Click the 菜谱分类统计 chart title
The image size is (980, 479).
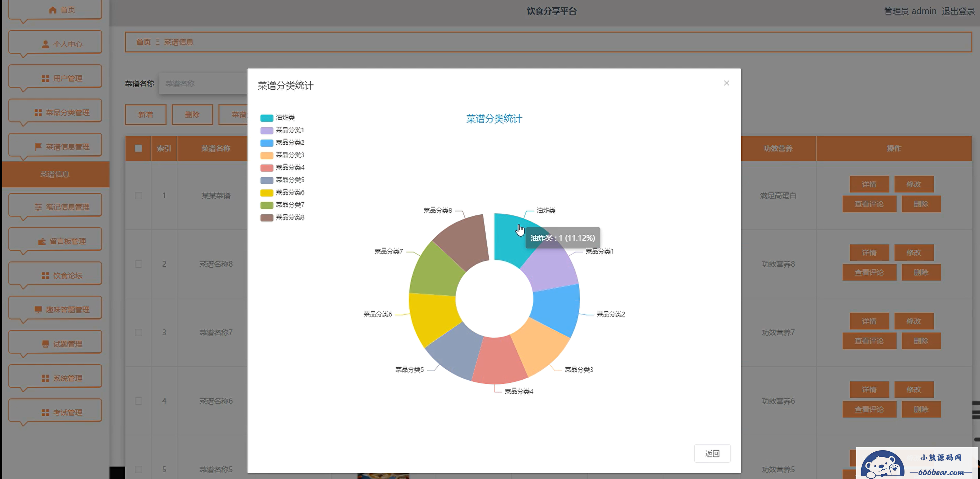(x=494, y=119)
